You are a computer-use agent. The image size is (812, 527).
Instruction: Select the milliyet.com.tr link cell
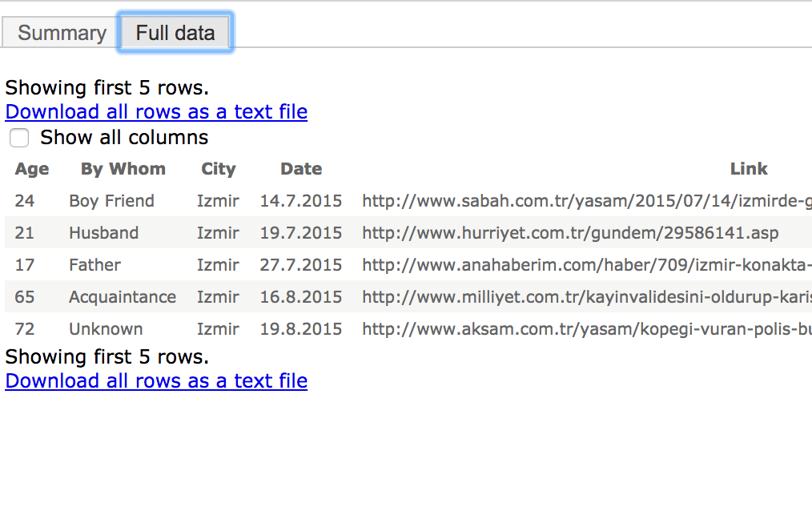pos(587,297)
